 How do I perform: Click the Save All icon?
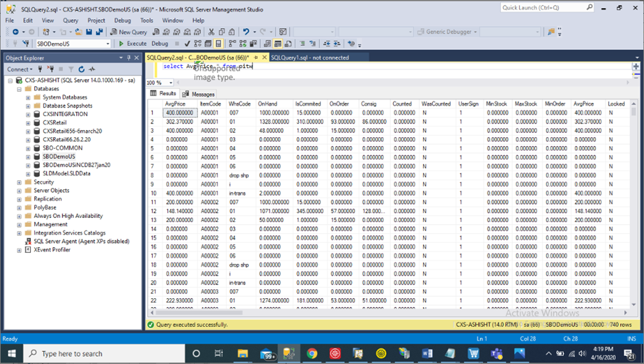point(99,32)
